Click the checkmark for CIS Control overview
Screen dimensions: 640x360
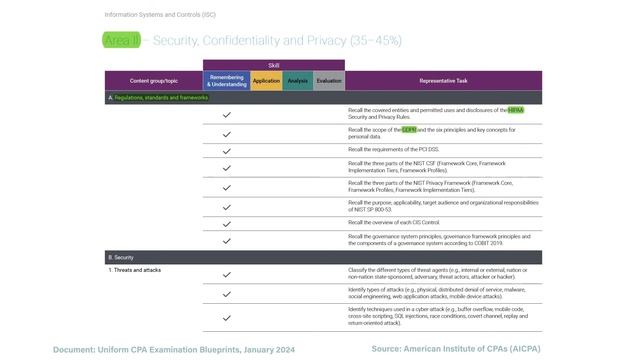(x=227, y=224)
